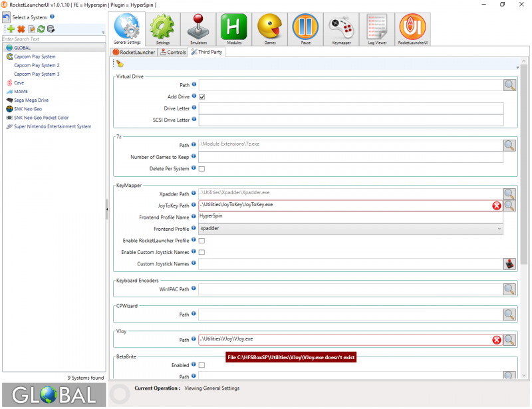Click the orange X delete system icon
Image resolution: width=532 pixels, height=409 pixels.
click(21, 29)
